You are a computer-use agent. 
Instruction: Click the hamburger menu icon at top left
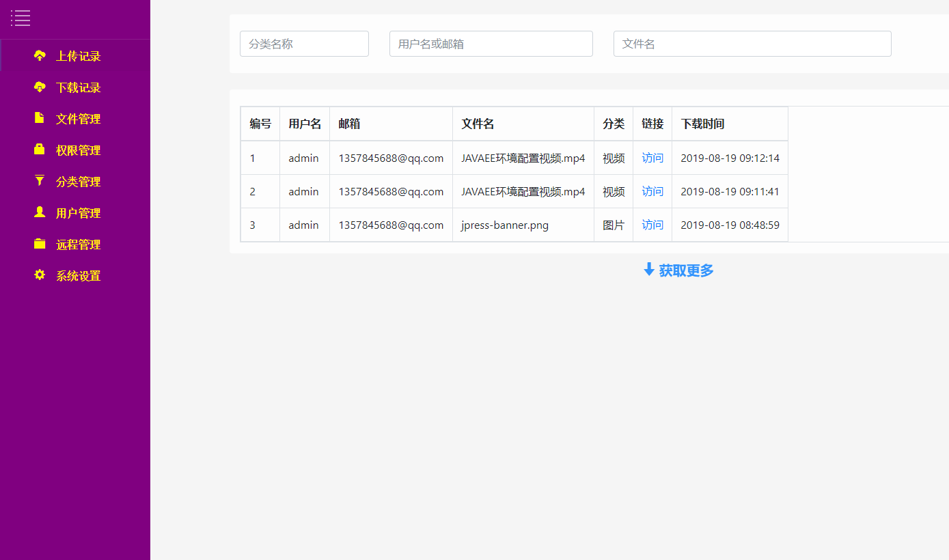[20, 18]
